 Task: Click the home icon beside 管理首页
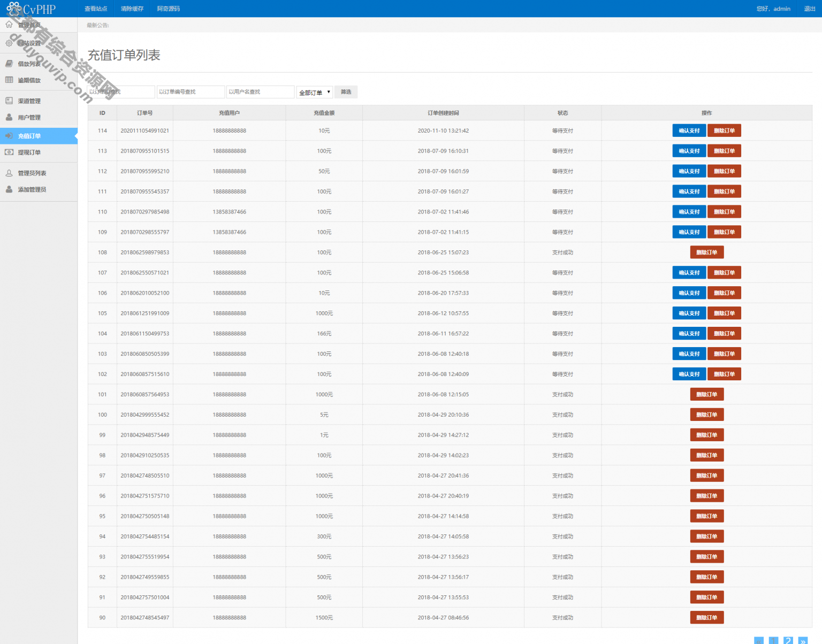coord(9,25)
